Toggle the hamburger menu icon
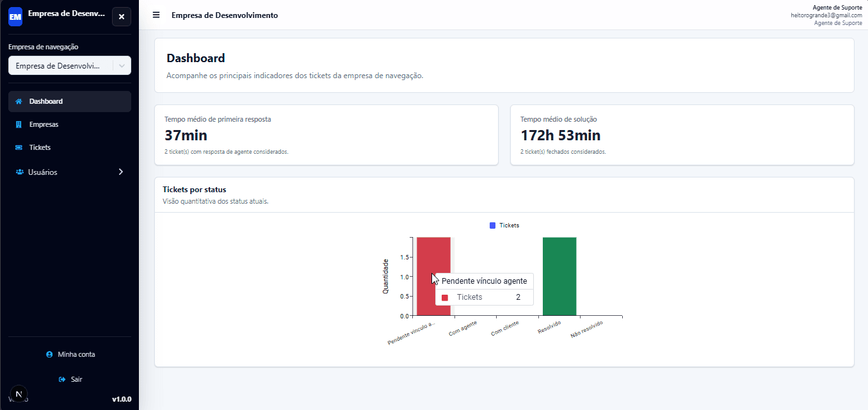 (x=156, y=15)
